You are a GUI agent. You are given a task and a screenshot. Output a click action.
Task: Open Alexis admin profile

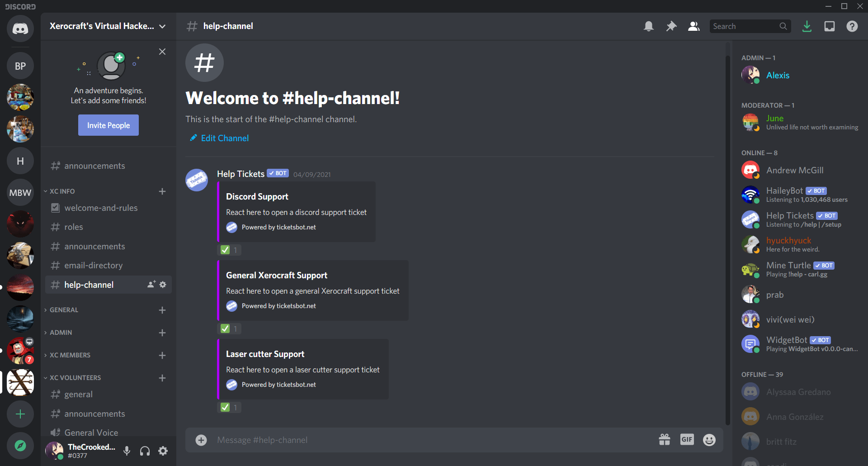(800, 75)
